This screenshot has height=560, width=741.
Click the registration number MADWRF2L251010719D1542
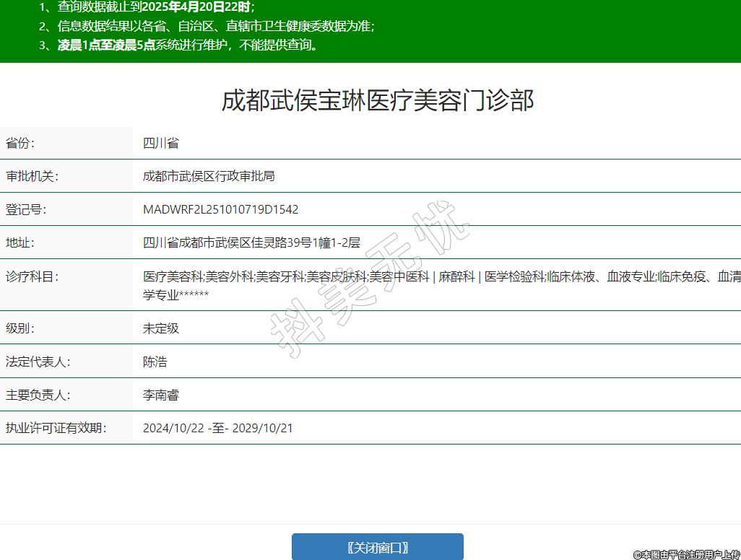coord(220,210)
